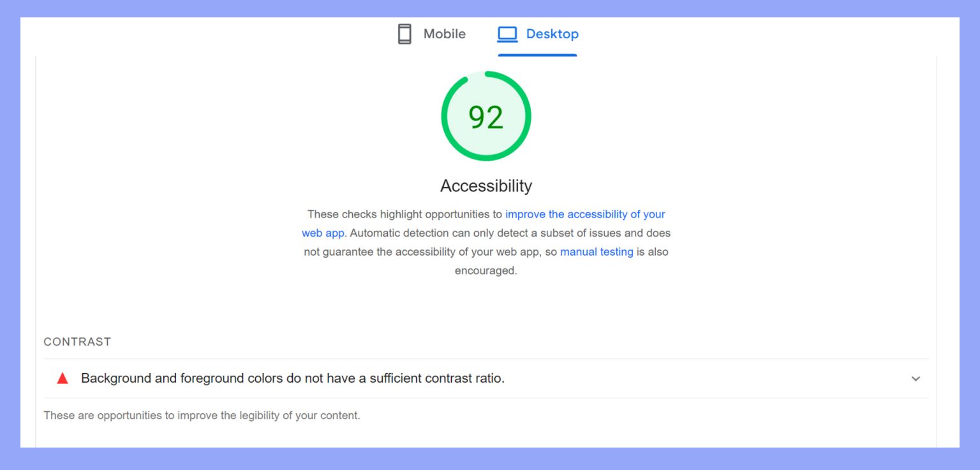Click the contrast insufficient warning row
Viewport: 980px width, 470px height.
[x=292, y=378]
